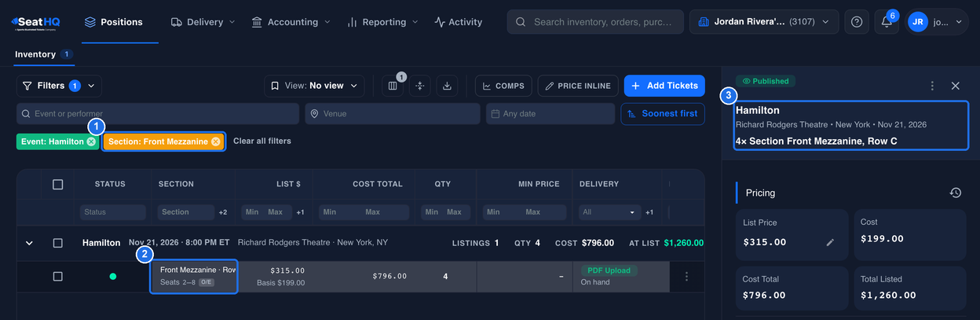The image size is (980, 320).
Task: Open the listing row three-dot menu
Action: (x=687, y=277)
